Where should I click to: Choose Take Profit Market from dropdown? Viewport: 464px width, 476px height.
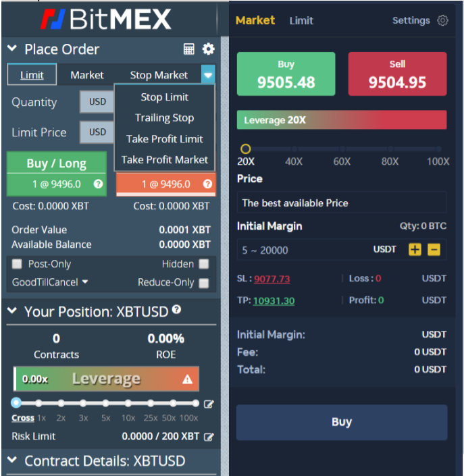[x=165, y=159]
